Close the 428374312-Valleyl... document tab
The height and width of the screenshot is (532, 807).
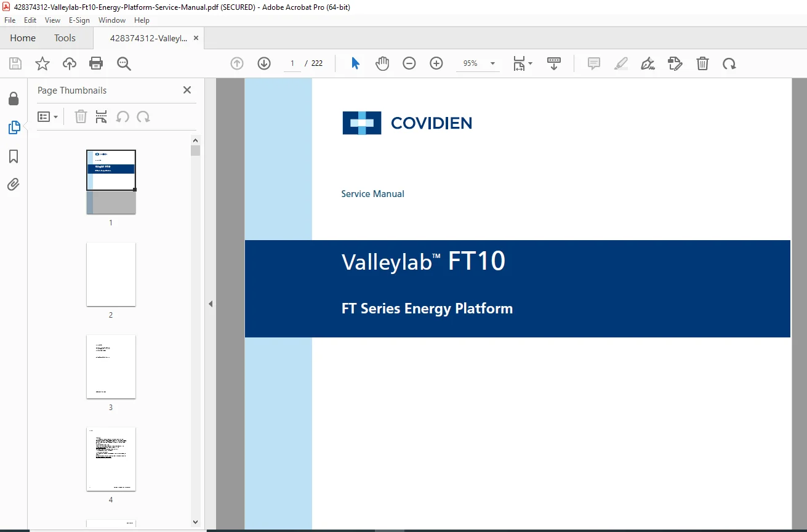[x=196, y=38]
